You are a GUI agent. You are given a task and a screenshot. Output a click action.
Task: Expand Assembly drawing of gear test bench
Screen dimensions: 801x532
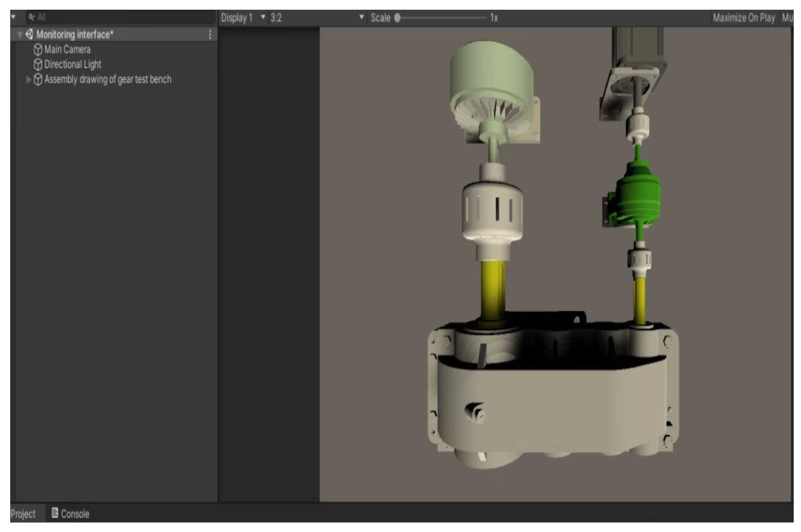(x=28, y=79)
